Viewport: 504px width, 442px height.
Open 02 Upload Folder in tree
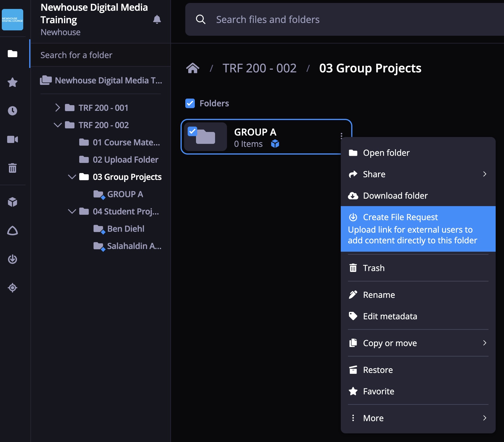(125, 160)
